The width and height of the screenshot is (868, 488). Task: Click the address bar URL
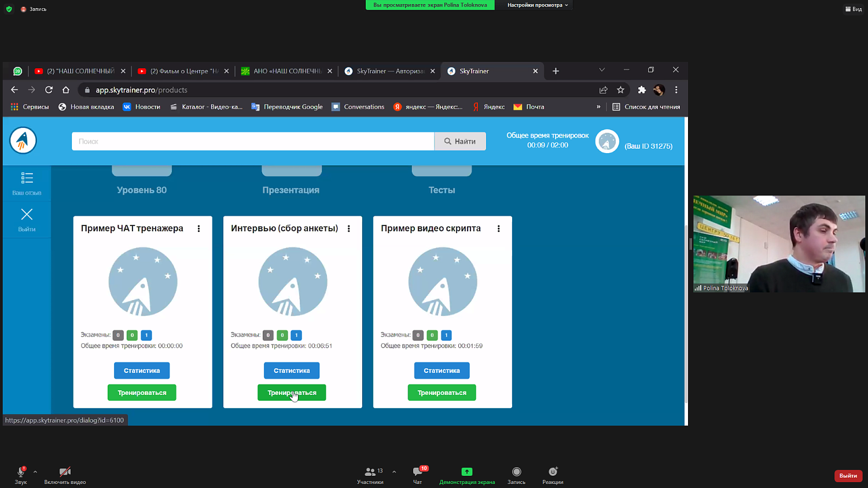coord(142,90)
